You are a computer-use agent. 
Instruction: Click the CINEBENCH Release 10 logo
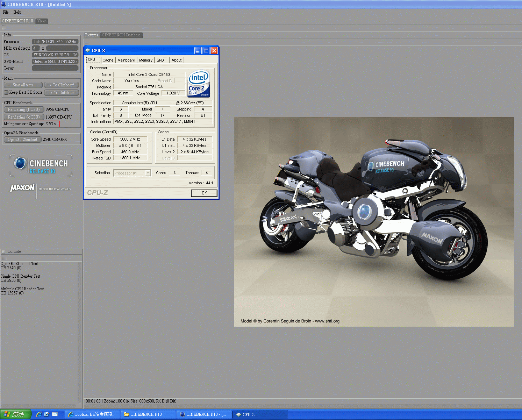tap(41, 165)
